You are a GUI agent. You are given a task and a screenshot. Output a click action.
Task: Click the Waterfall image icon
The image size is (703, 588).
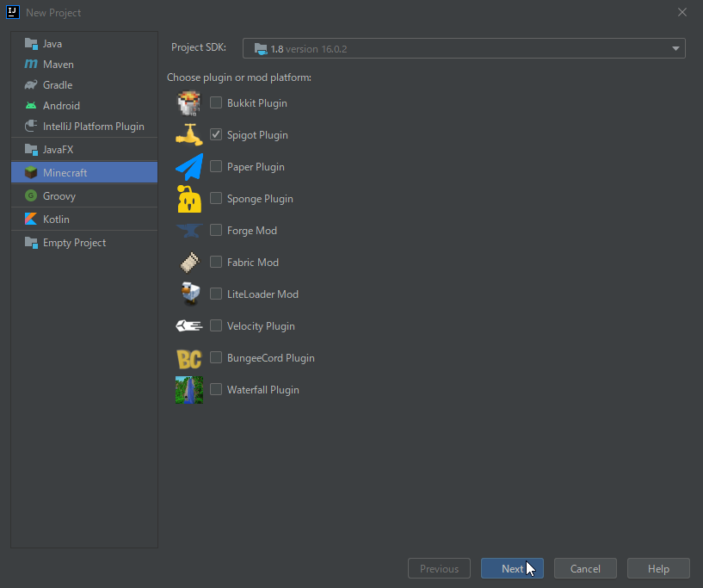188,390
